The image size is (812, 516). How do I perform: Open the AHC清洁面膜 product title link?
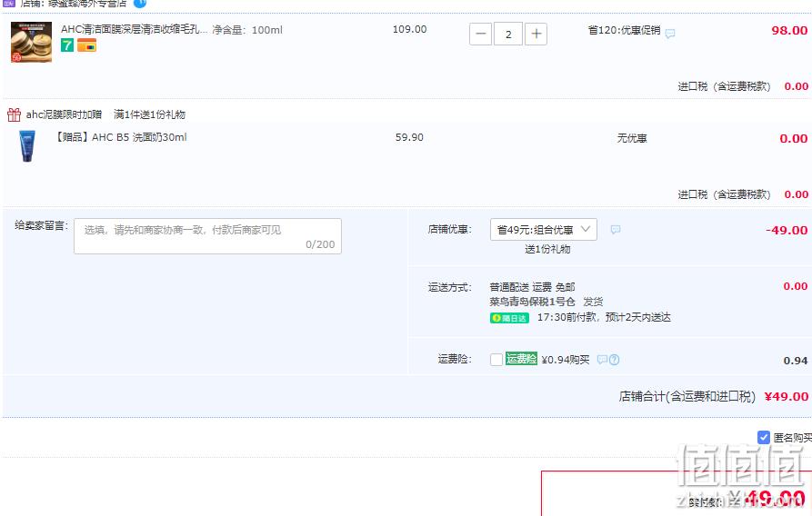(135, 29)
